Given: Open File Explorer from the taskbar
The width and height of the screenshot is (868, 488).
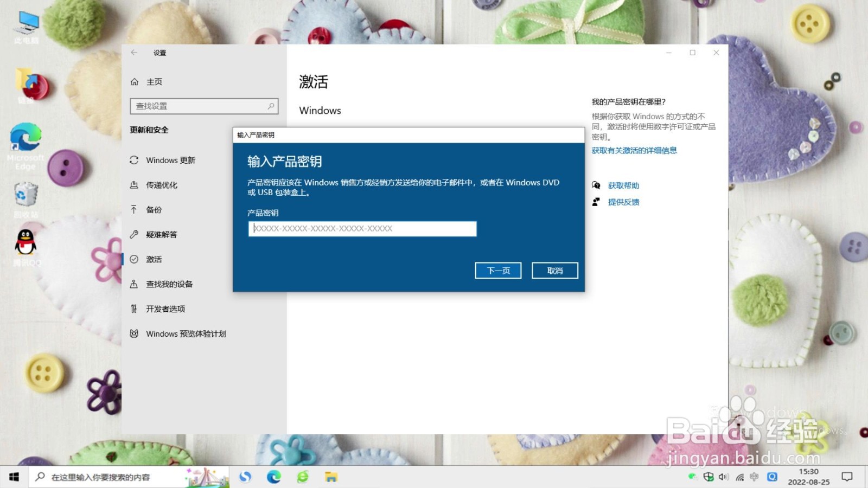Looking at the screenshot, I should point(331,477).
